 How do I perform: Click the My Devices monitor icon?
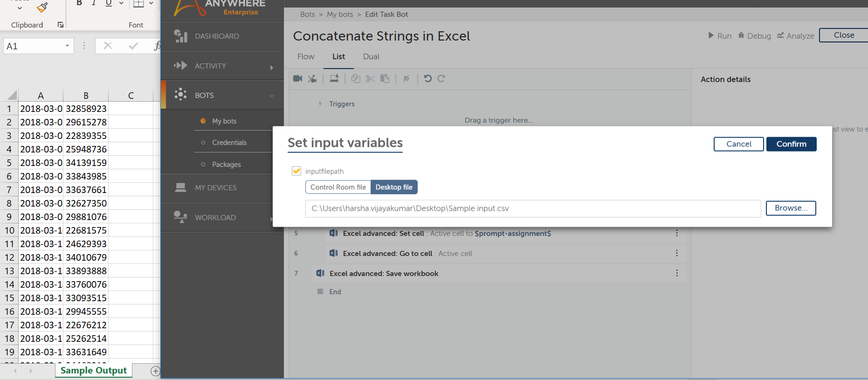click(x=180, y=187)
